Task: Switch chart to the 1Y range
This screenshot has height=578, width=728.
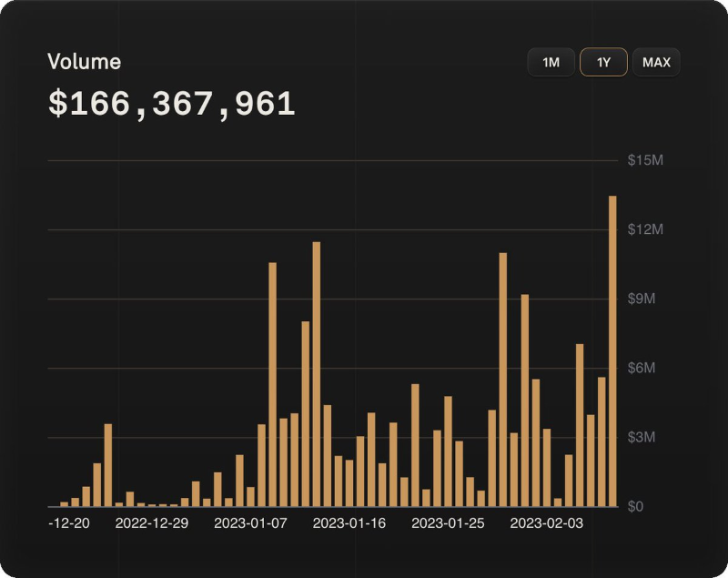Action: tap(603, 63)
